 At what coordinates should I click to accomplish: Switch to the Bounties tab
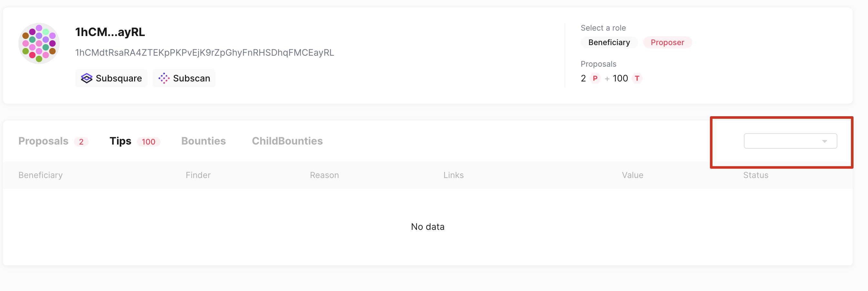click(203, 141)
